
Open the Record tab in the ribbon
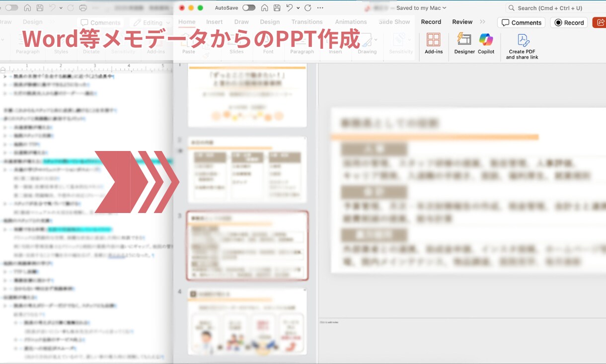point(431,22)
